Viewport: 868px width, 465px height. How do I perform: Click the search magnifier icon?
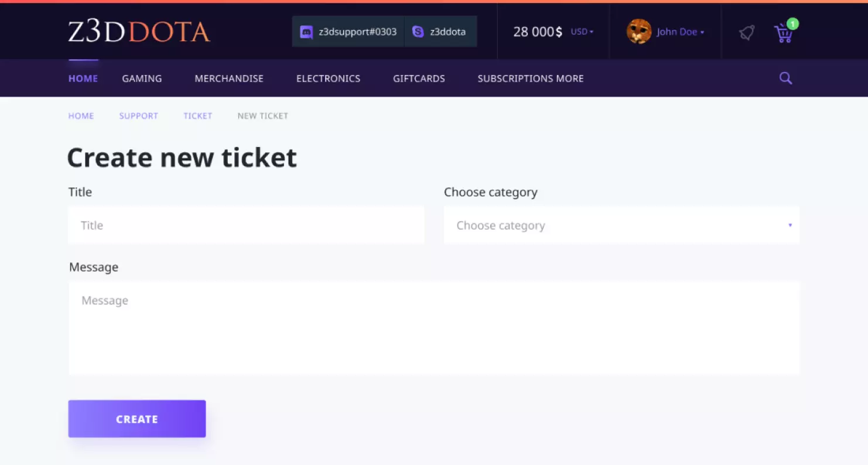785,78
